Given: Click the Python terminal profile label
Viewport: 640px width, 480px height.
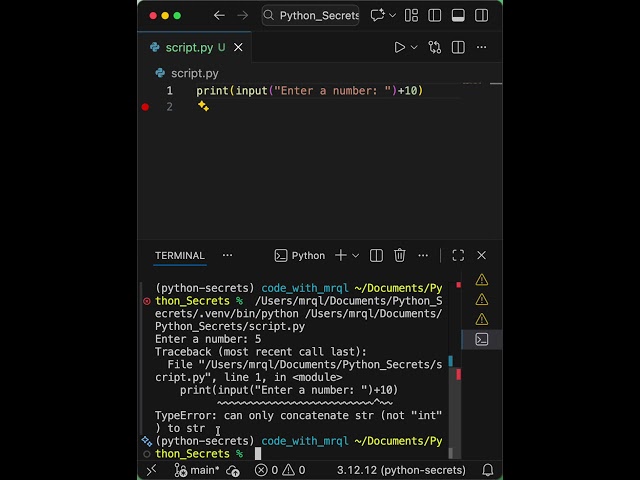Looking at the screenshot, I should pos(300,256).
